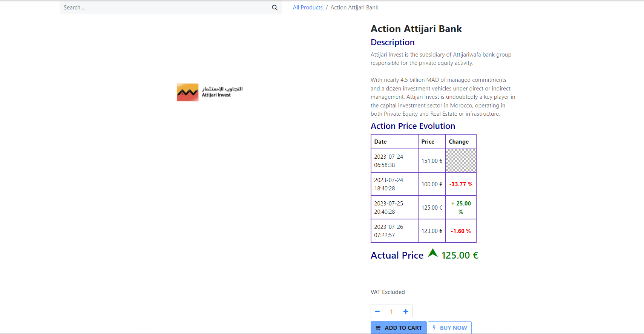Click the first description paragraph about Attijariwafa
The height and width of the screenshot is (334, 644).
[x=441, y=59]
